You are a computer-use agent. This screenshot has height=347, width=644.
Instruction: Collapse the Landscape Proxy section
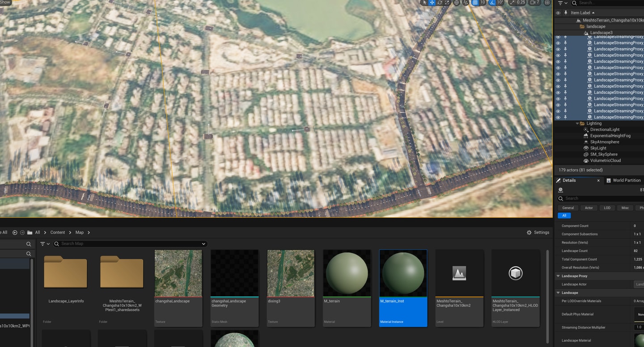click(558, 276)
